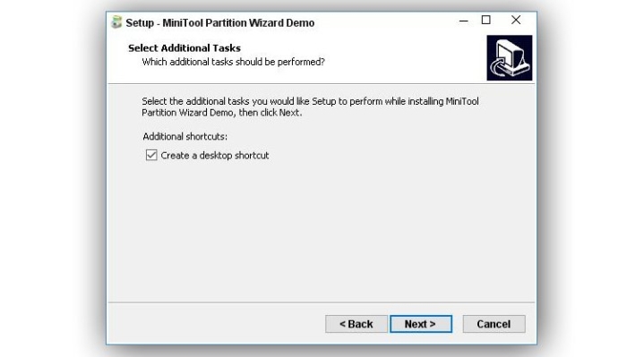
Task: Minimize the Setup window
Action: tap(464, 21)
